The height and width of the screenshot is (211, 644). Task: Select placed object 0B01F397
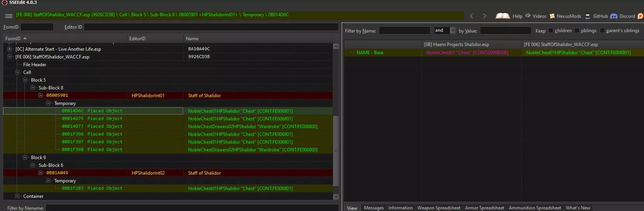pyautogui.click(x=168, y=142)
